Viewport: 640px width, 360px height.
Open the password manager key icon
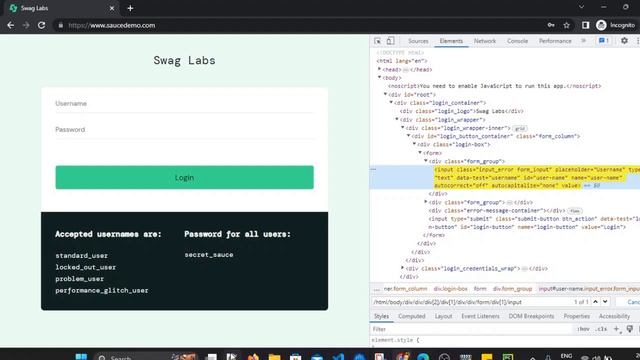point(551,25)
